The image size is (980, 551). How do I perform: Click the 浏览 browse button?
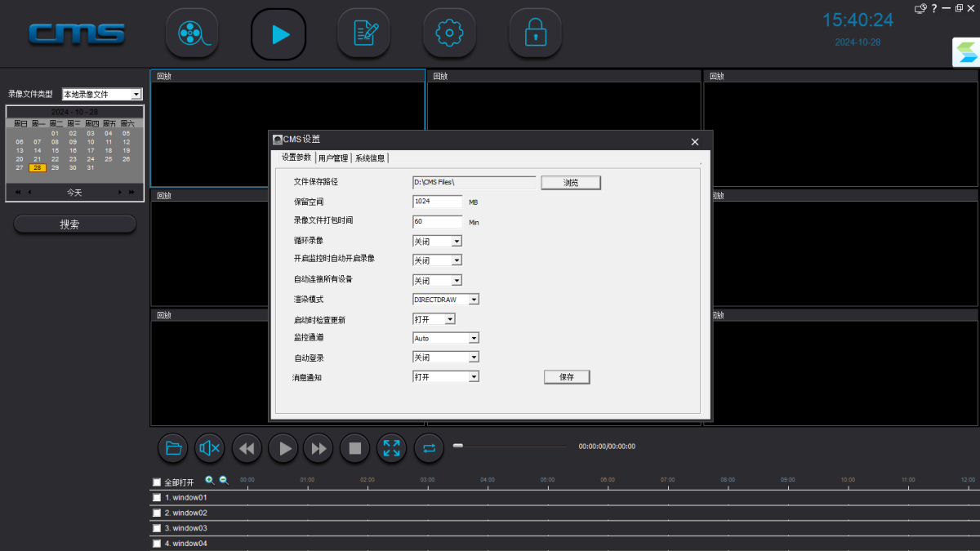click(x=571, y=183)
